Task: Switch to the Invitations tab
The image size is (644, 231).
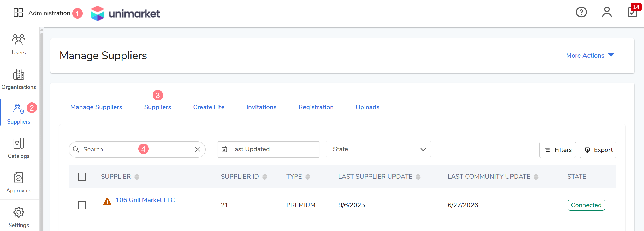Action: click(x=261, y=107)
